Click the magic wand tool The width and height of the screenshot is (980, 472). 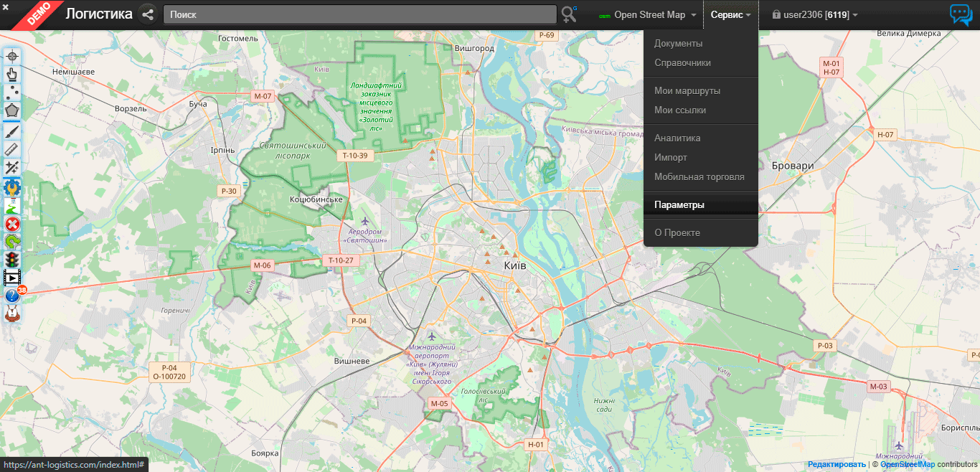pyautogui.click(x=12, y=167)
